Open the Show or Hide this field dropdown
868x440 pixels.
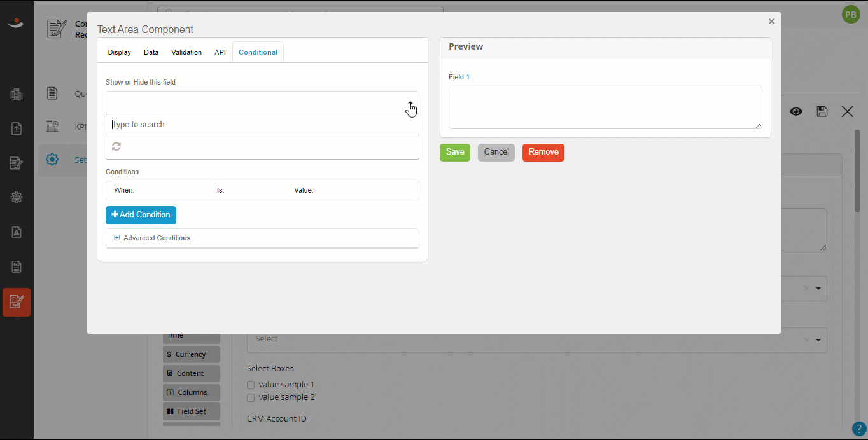(262, 102)
